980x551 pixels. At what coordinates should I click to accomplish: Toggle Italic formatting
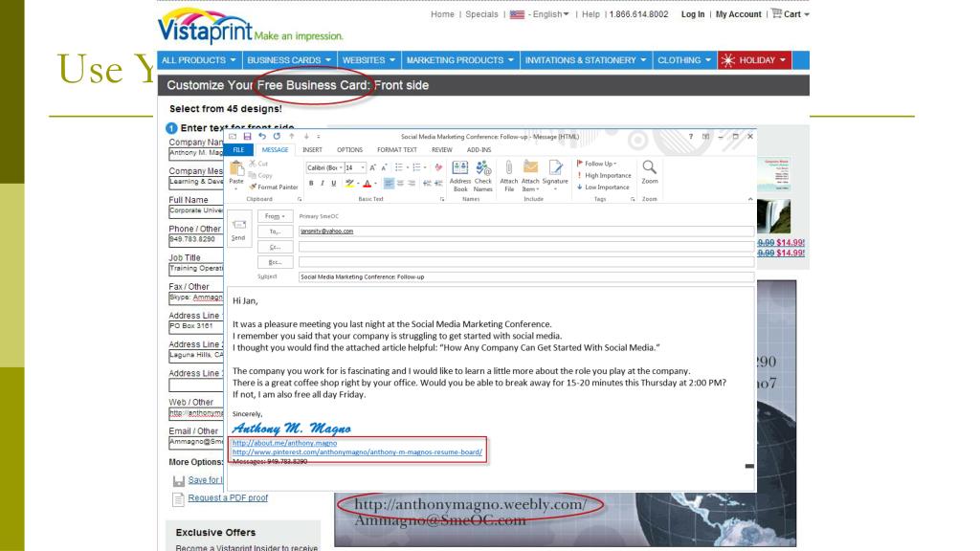[x=323, y=183]
